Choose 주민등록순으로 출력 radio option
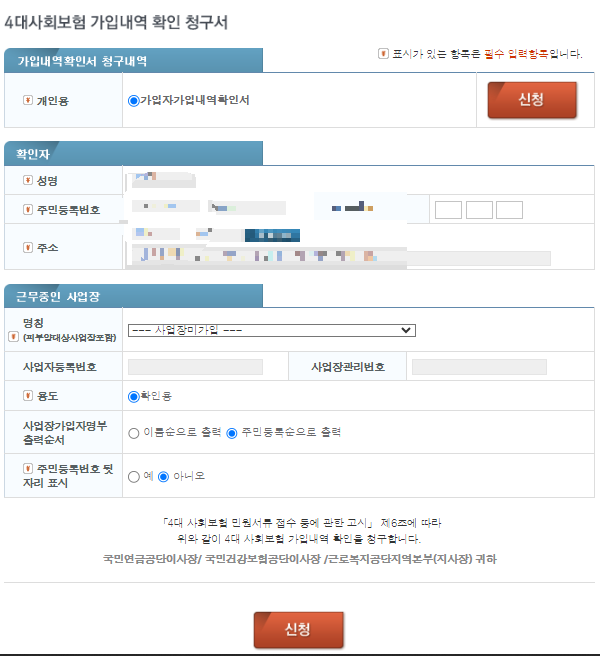This screenshot has width=600, height=656. coord(231,433)
